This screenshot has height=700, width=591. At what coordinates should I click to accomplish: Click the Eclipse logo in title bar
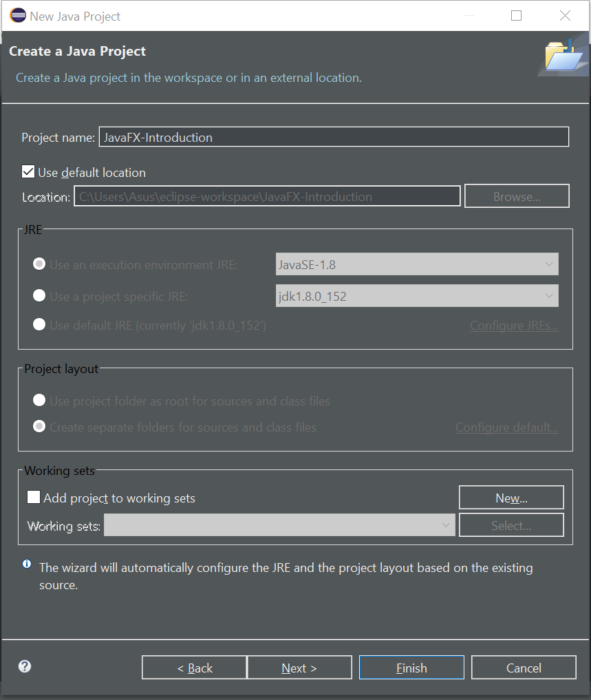click(x=19, y=16)
